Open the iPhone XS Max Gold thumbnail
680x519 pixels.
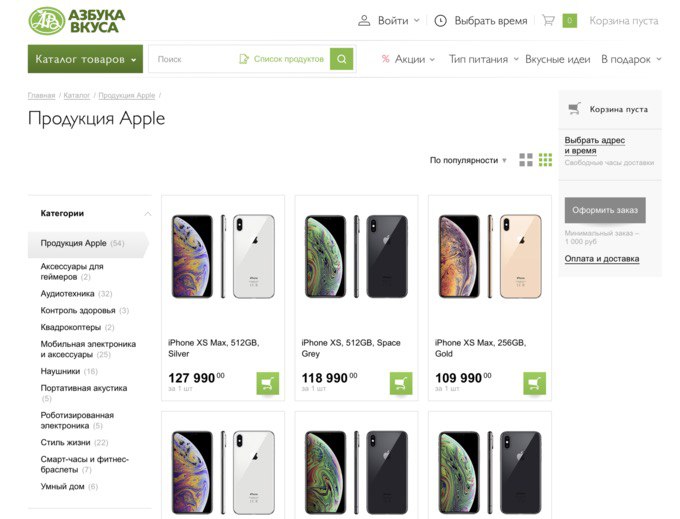click(490, 256)
